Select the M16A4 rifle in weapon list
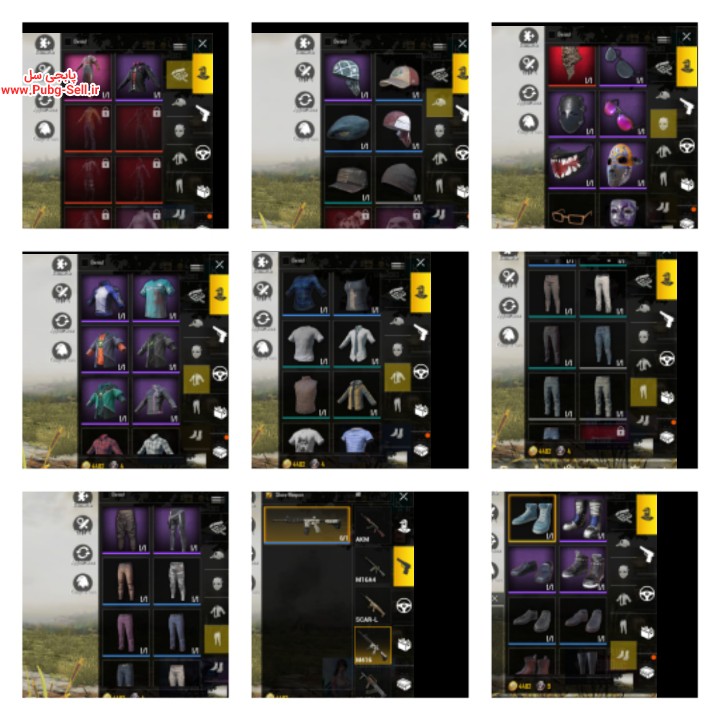This screenshot has height=720, width=720. click(x=371, y=567)
